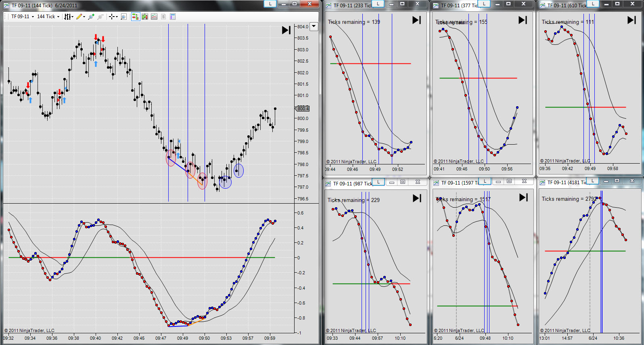Toggle the L link button on 377 Tick window

coord(484,4)
